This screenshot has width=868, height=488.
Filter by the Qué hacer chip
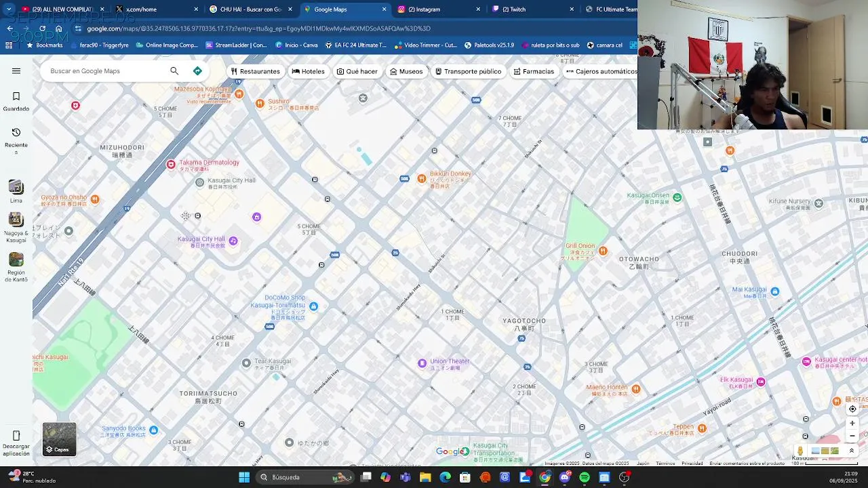click(x=357, y=71)
